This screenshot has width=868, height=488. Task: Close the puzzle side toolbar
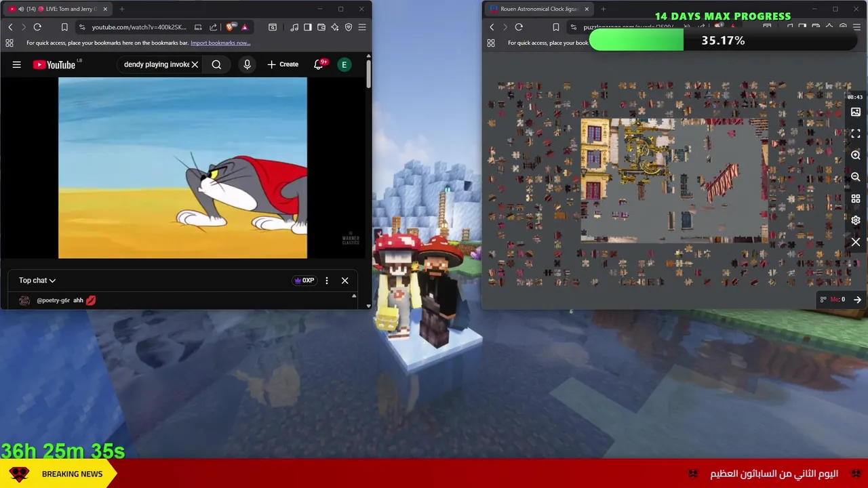[856, 242]
